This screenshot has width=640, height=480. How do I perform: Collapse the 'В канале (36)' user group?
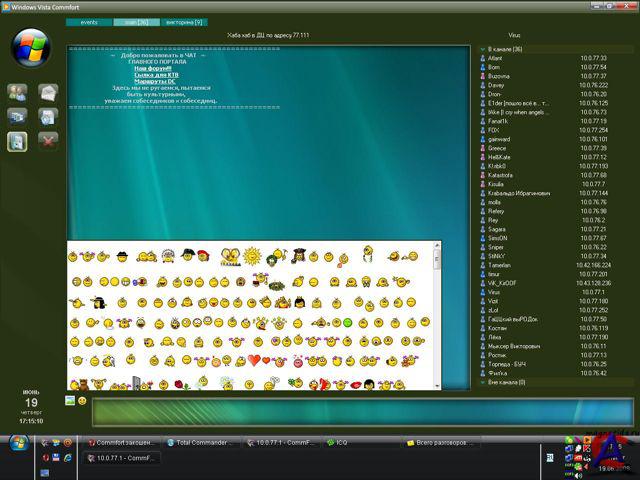click(x=481, y=49)
